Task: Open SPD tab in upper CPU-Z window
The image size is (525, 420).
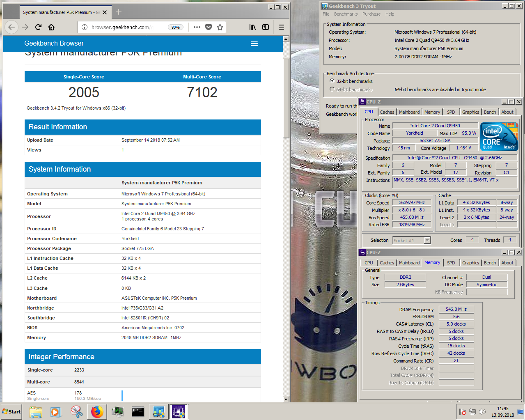Action: point(451,112)
